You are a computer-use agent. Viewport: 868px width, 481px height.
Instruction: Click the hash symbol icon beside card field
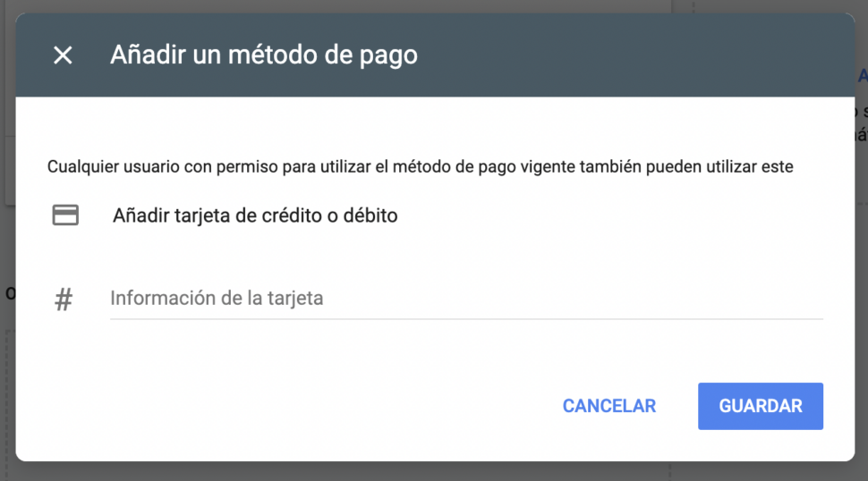(x=64, y=300)
